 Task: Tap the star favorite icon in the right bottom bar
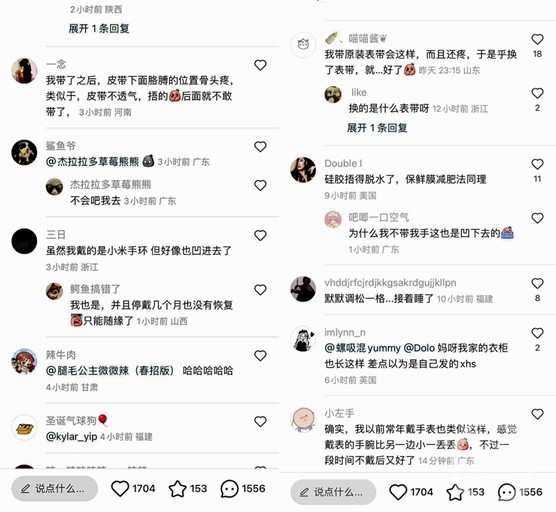click(455, 492)
